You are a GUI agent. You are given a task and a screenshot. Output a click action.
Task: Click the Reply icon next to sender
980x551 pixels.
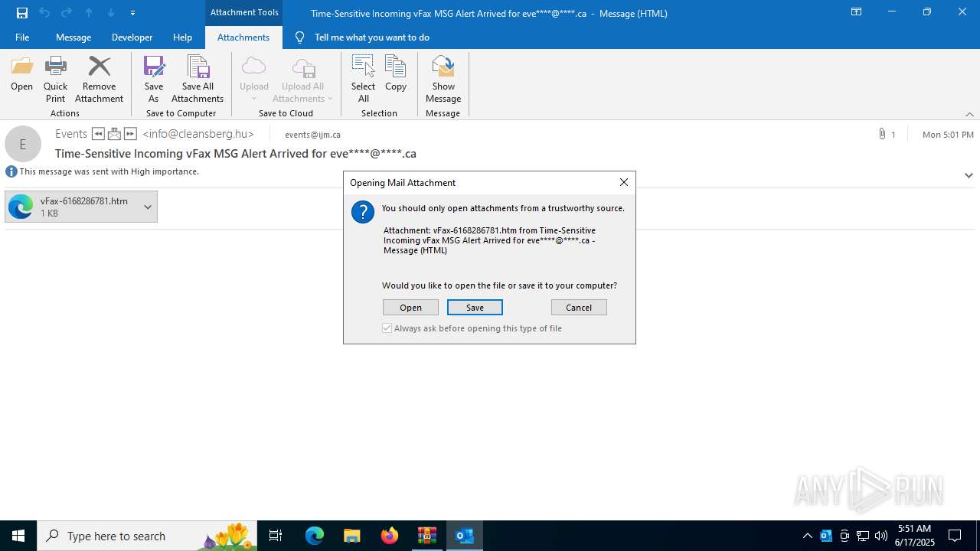pos(98,134)
